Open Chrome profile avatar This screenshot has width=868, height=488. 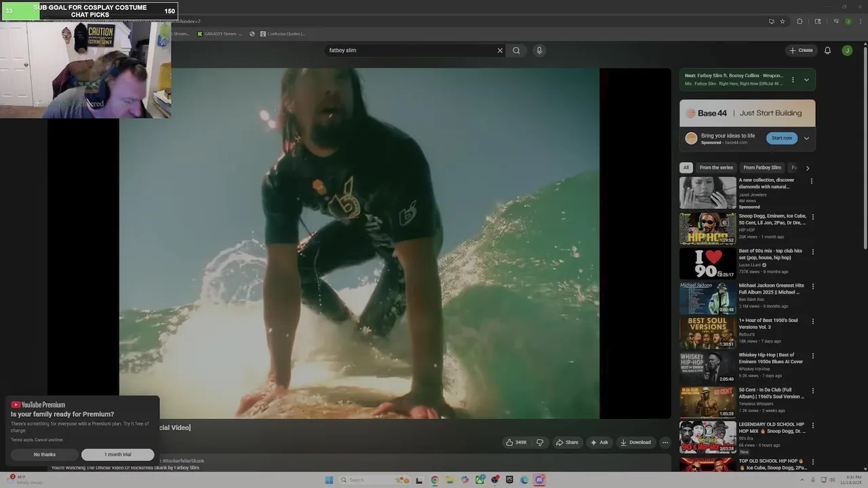click(x=848, y=21)
